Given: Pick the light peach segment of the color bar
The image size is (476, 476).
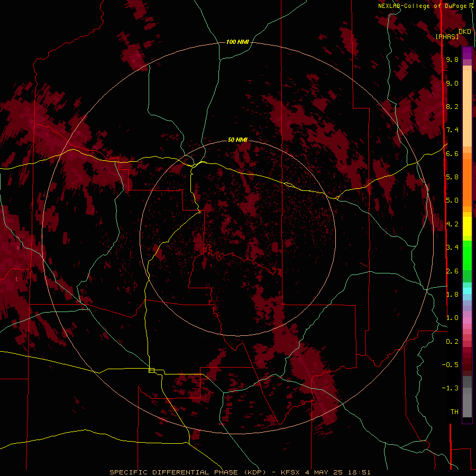Looking at the screenshot, I should [x=467, y=109].
